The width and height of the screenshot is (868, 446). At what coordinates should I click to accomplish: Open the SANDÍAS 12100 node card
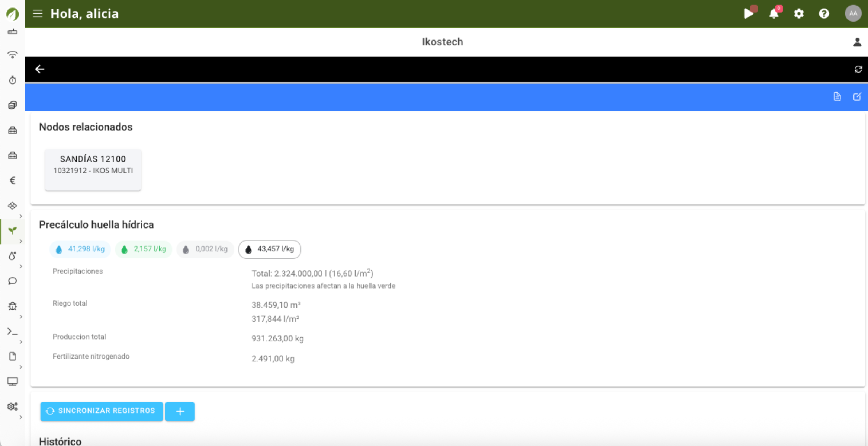pyautogui.click(x=93, y=169)
